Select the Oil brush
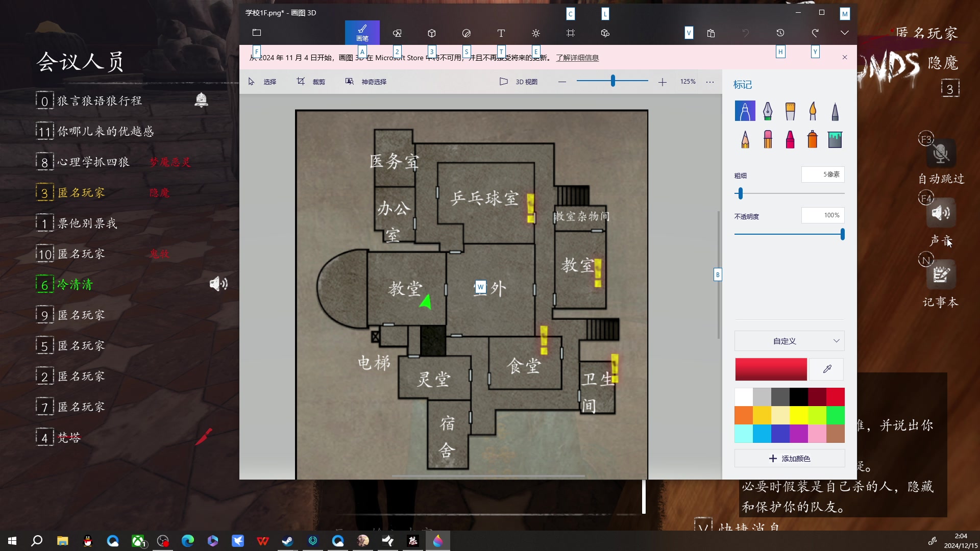 (x=790, y=111)
